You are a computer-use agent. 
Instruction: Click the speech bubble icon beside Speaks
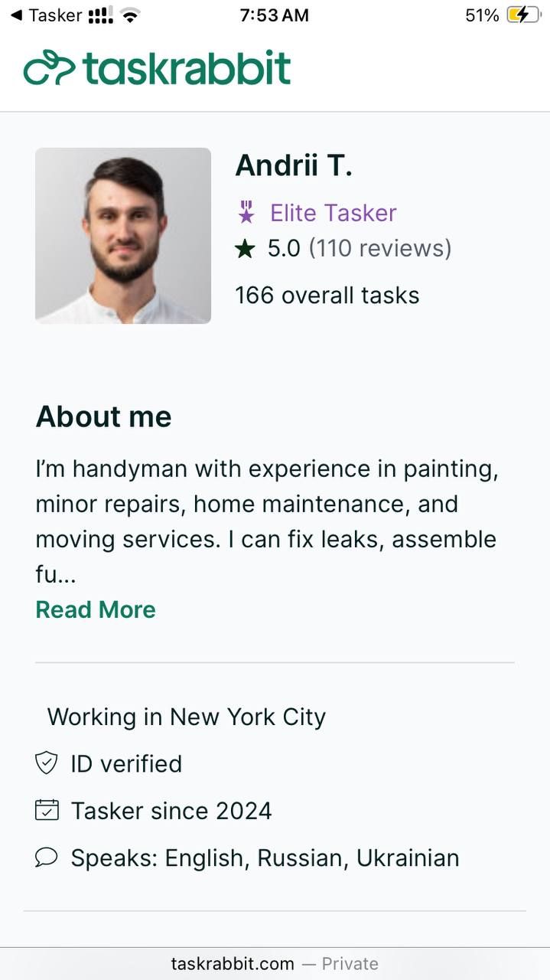coord(46,857)
